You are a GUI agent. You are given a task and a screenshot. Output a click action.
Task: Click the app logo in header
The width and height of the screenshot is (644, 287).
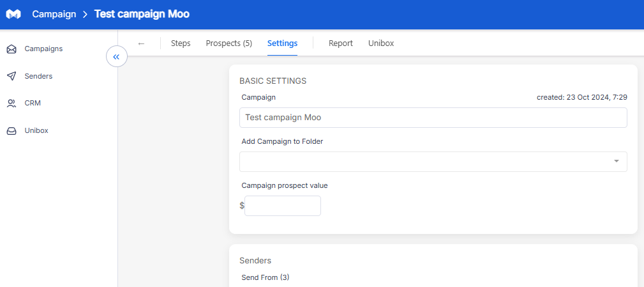(x=13, y=15)
